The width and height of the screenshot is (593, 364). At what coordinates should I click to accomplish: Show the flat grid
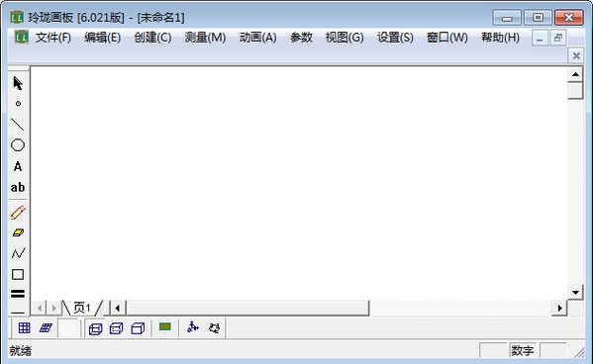point(24,327)
